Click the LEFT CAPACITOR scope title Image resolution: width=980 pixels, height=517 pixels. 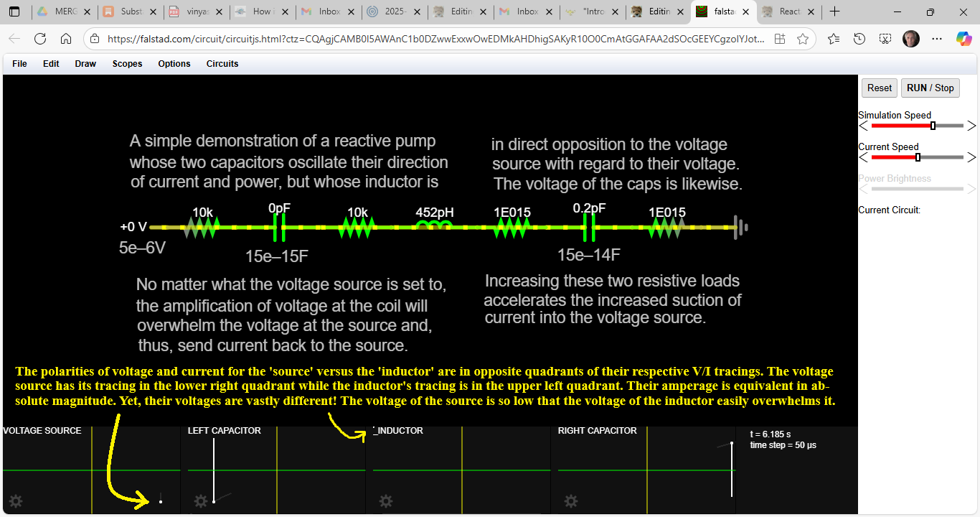[x=225, y=431]
